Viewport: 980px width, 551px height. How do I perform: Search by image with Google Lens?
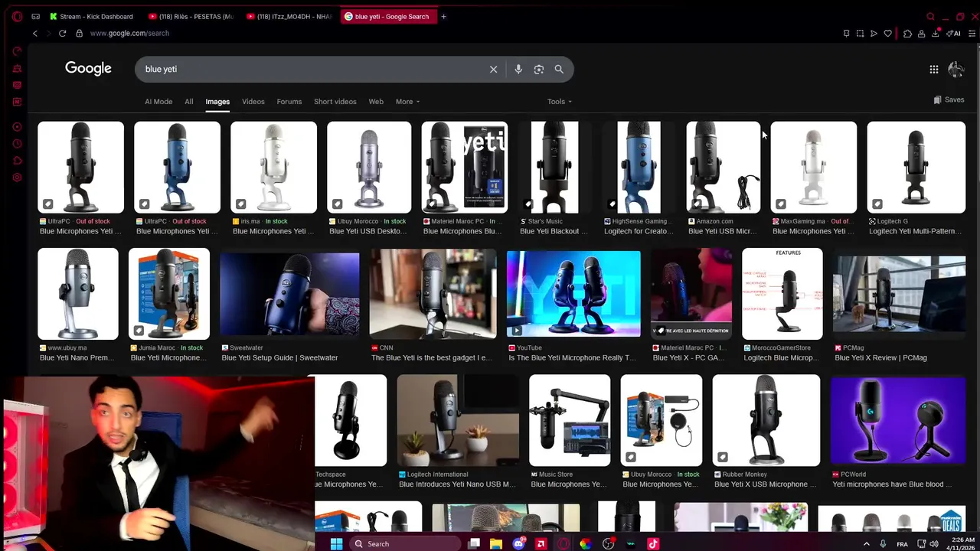(539, 69)
